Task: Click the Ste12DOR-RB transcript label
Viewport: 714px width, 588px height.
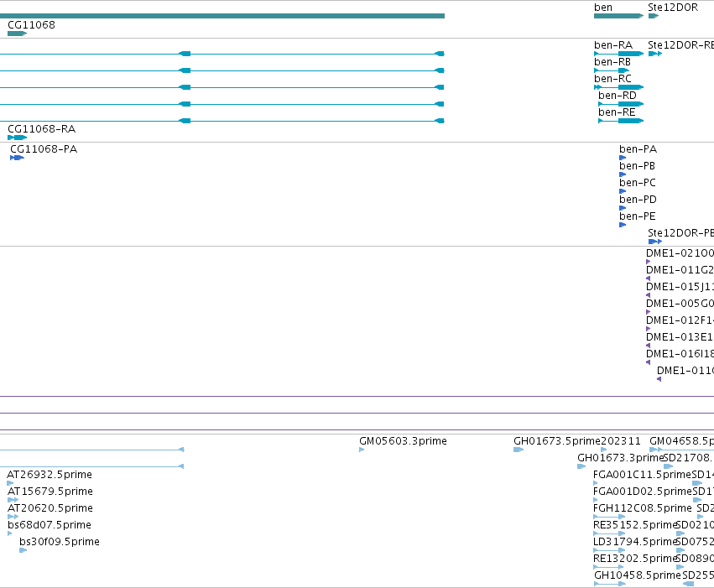Action: [x=680, y=45]
